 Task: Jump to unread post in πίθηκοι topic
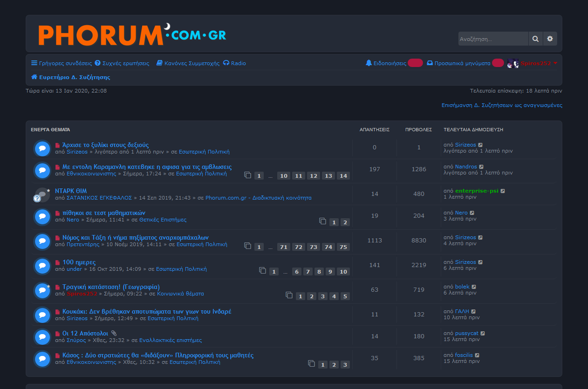57,213
